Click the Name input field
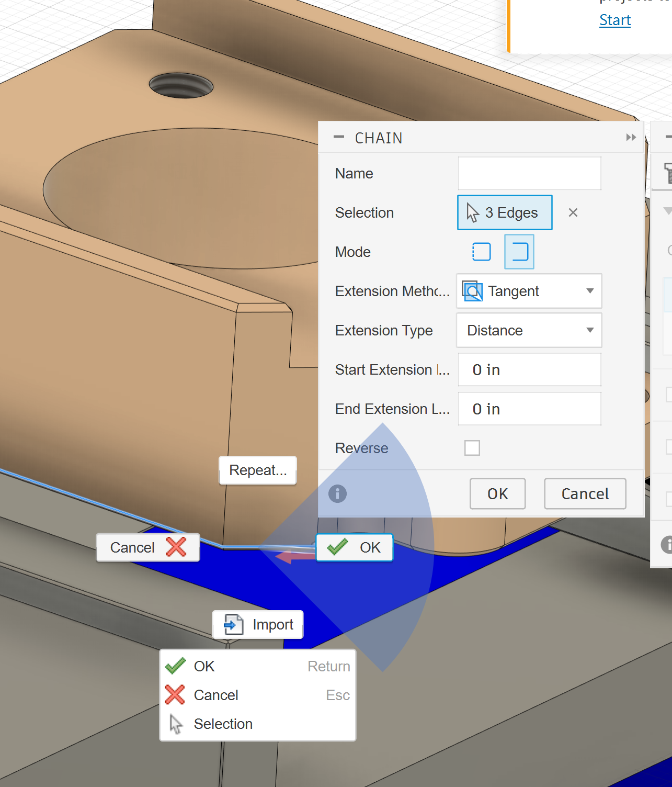The height and width of the screenshot is (787, 672). coord(530,173)
